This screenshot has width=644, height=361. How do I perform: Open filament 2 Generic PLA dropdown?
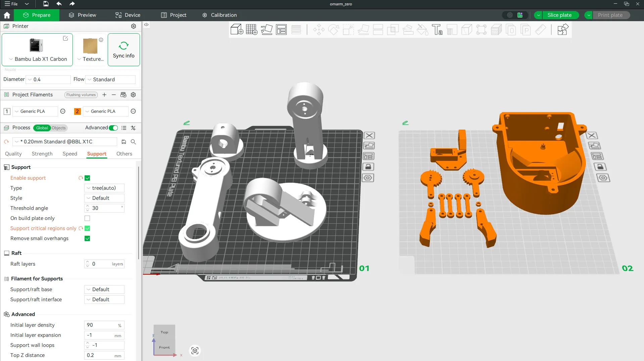click(x=106, y=111)
